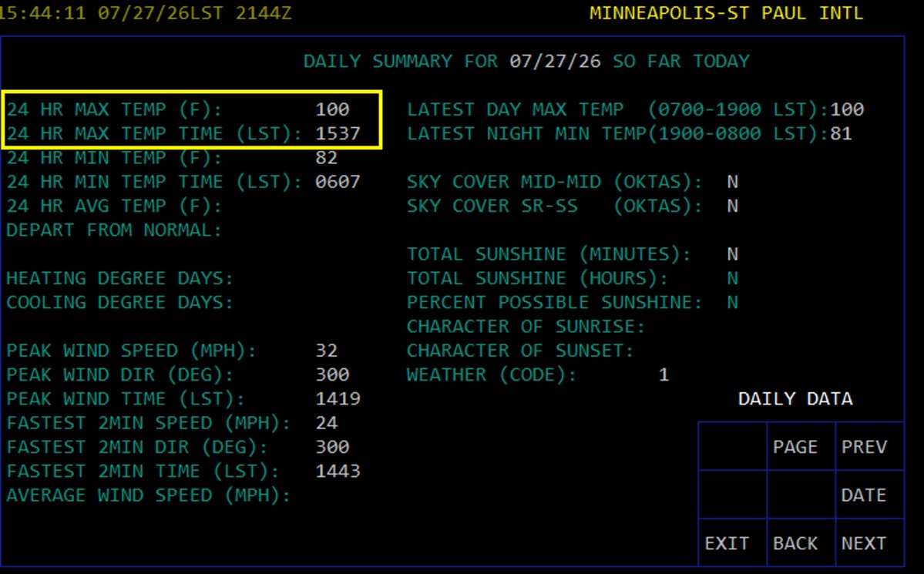Select the latest day max temp value 100
924x574 pixels.
(847, 109)
